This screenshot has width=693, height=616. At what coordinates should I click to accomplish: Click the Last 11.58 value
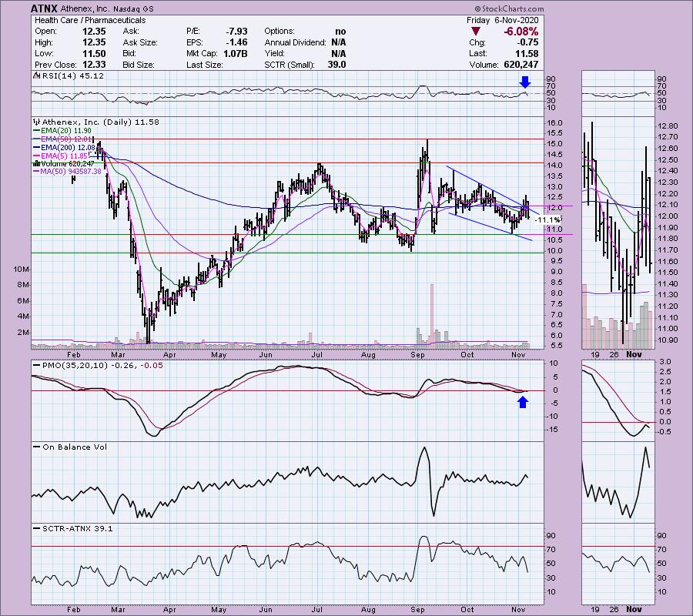527,53
